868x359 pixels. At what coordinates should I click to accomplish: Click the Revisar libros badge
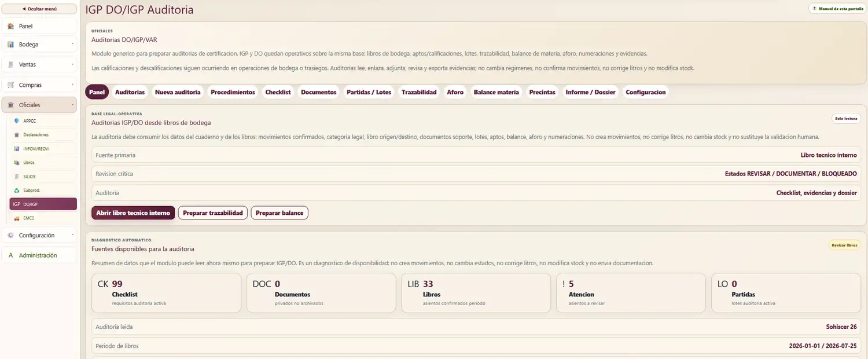tap(844, 245)
